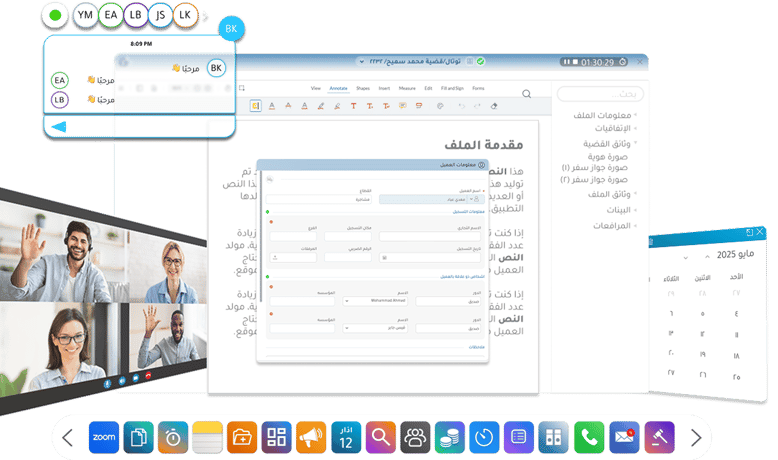Go to previous month in the calendar
Screen dimensions: 778x460
pos(707,256)
